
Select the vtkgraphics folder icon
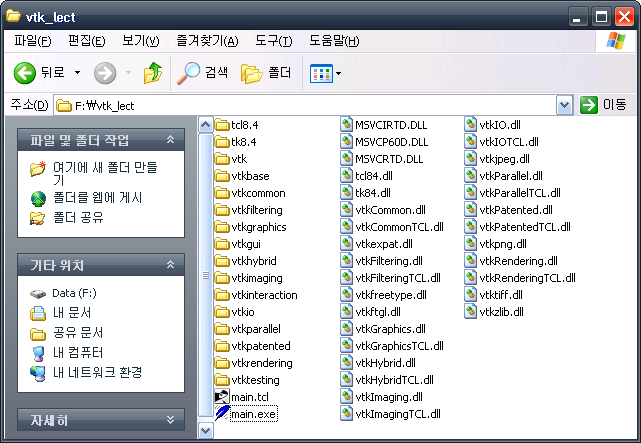pyautogui.click(x=222, y=227)
